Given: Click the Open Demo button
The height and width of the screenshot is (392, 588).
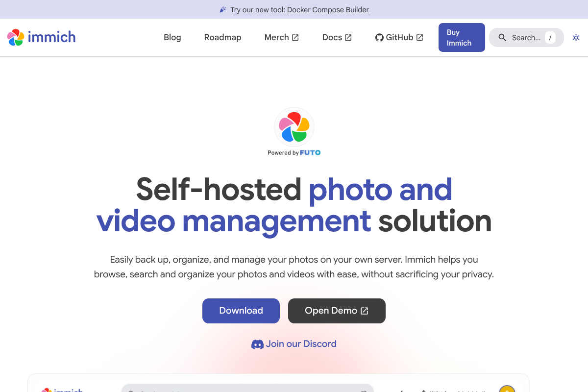Looking at the screenshot, I should 337,311.
